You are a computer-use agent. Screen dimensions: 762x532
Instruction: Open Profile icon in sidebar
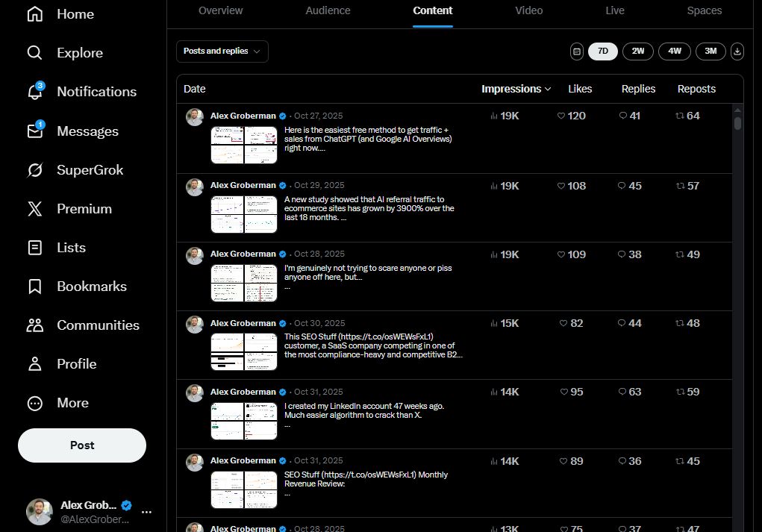(x=34, y=364)
